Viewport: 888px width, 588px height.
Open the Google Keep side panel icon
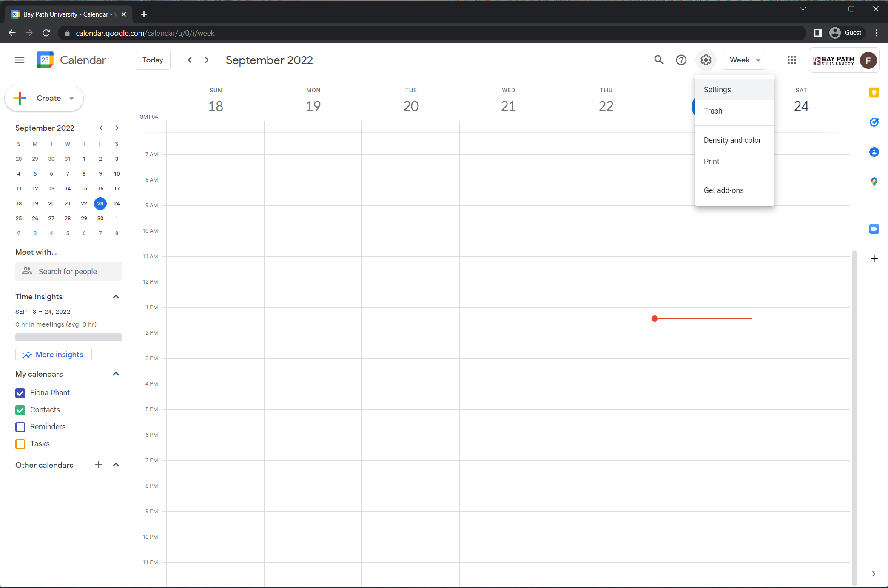(874, 93)
